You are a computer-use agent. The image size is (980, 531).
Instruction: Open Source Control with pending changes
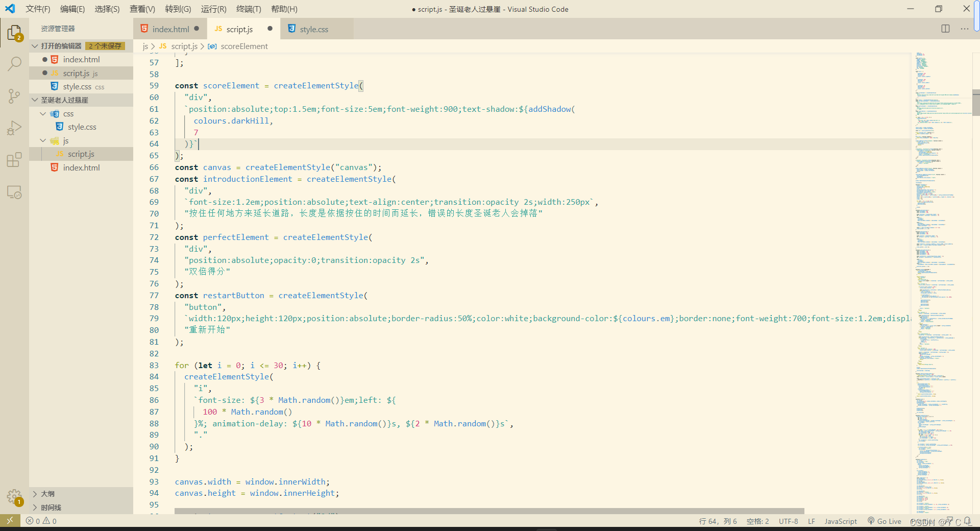click(x=14, y=96)
